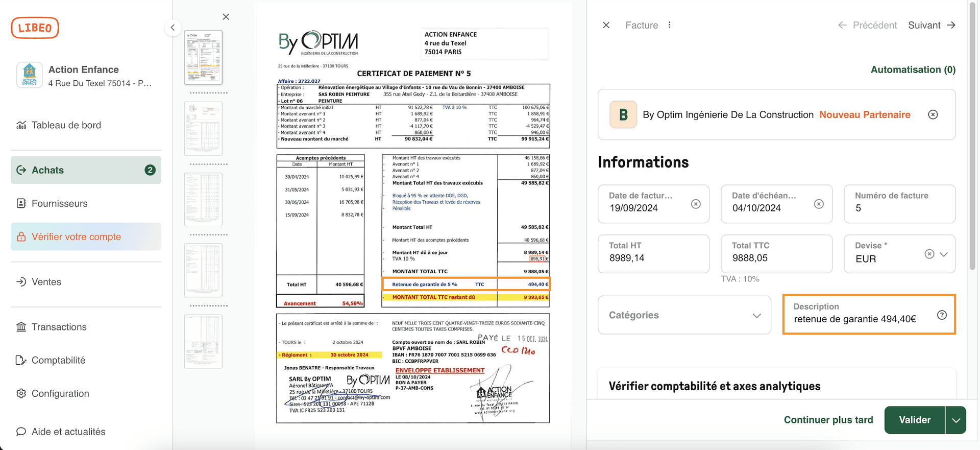This screenshot has height=450, width=980.
Task: Open Comptabilité section
Action: (x=59, y=360)
